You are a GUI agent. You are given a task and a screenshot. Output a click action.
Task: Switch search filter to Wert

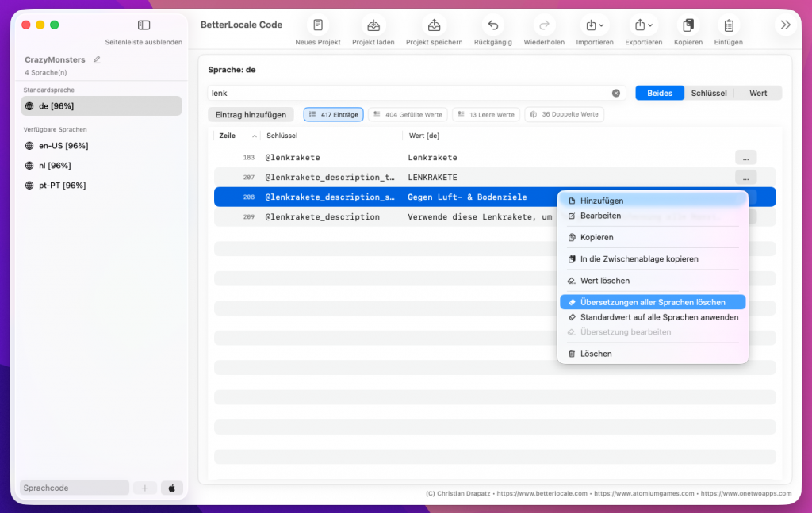coord(758,93)
